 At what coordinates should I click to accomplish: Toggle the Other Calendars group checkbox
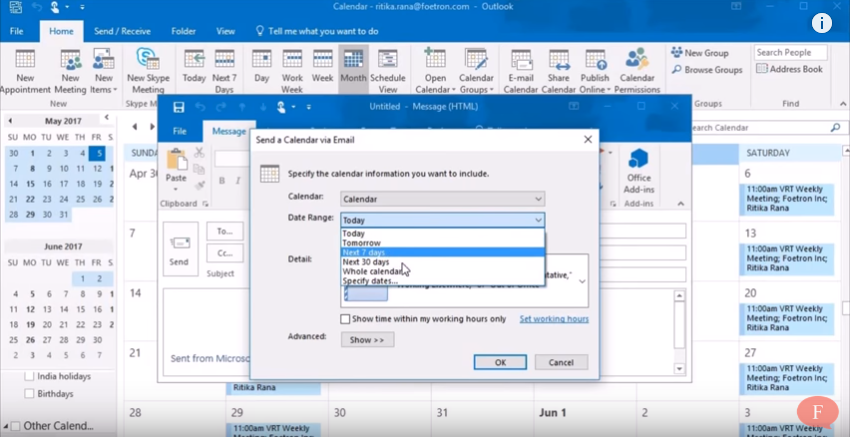[x=15, y=426]
